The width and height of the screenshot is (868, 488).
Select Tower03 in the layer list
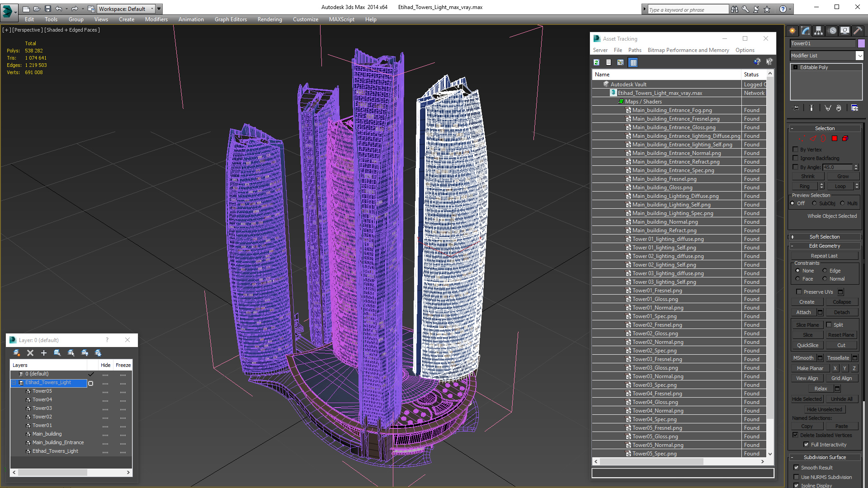(x=42, y=408)
